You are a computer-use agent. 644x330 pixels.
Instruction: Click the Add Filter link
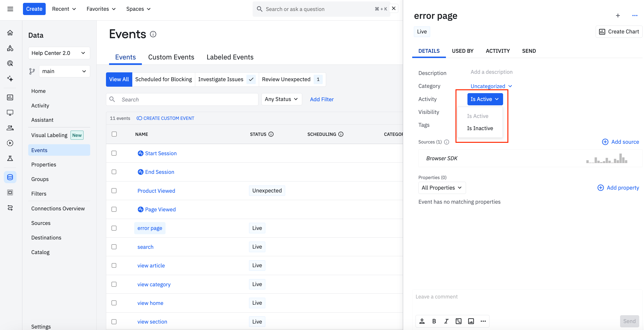(322, 99)
